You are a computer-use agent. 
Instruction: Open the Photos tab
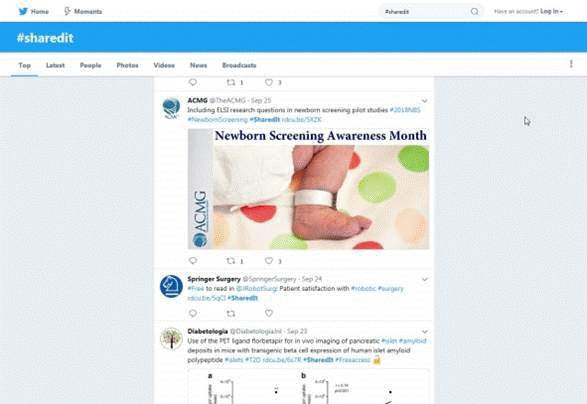127,65
